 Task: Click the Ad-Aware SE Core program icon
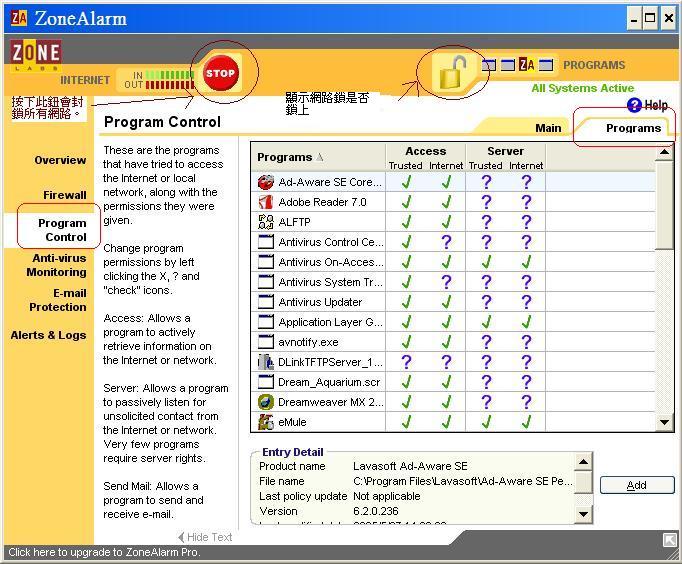click(266, 182)
